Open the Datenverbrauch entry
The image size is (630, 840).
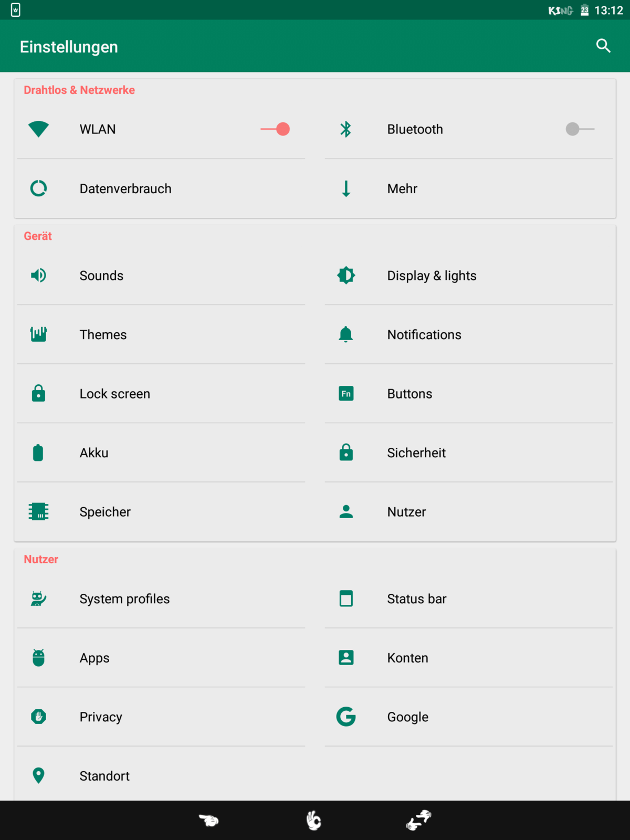click(125, 188)
